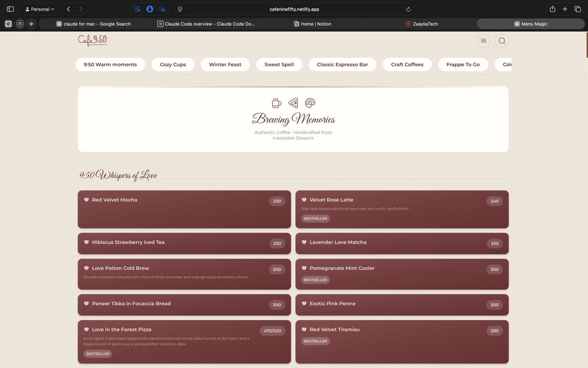The height and width of the screenshot is (368, 588).
Task: Click the address bar URL field
Action: tap(294, 9)
